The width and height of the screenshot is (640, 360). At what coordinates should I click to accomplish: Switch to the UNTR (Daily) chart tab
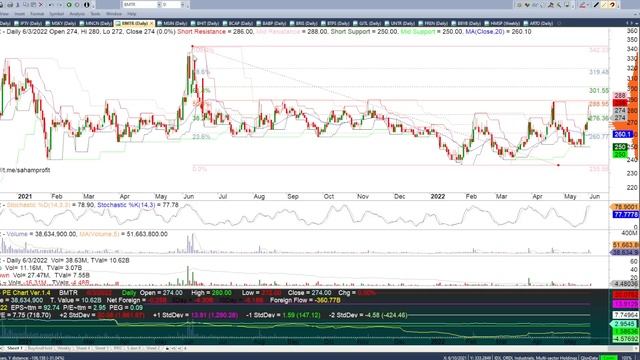400,23
